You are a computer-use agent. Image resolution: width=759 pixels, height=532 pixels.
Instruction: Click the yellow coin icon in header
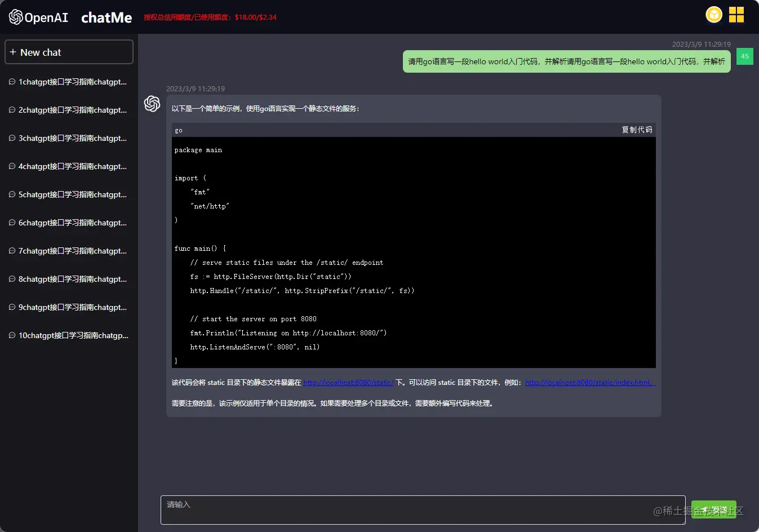(x=714, y=15)
